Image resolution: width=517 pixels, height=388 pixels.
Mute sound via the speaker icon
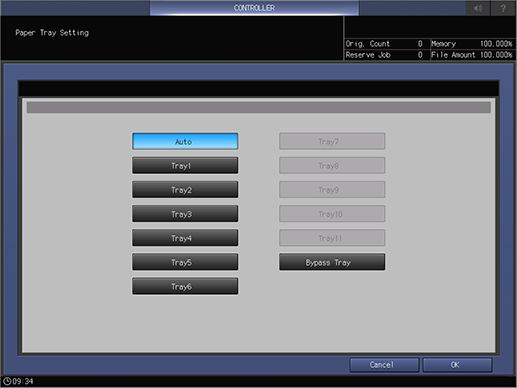tap(478, 8)
